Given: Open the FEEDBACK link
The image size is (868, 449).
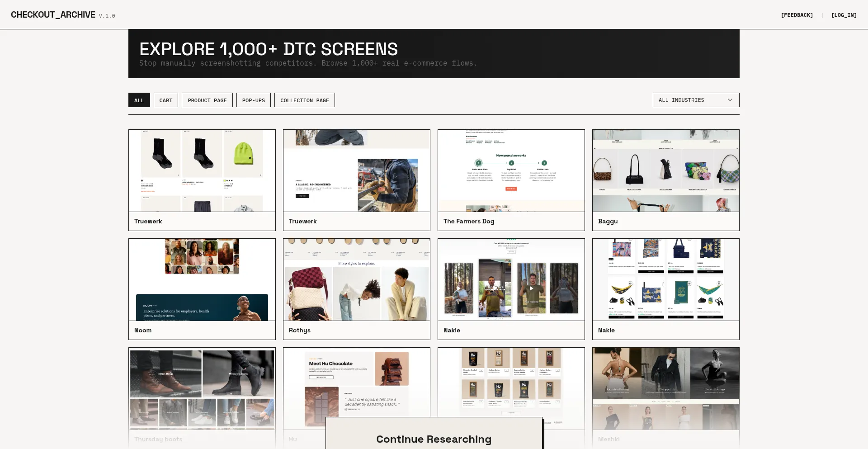Looking at the screenshot, I should (797, 14).
